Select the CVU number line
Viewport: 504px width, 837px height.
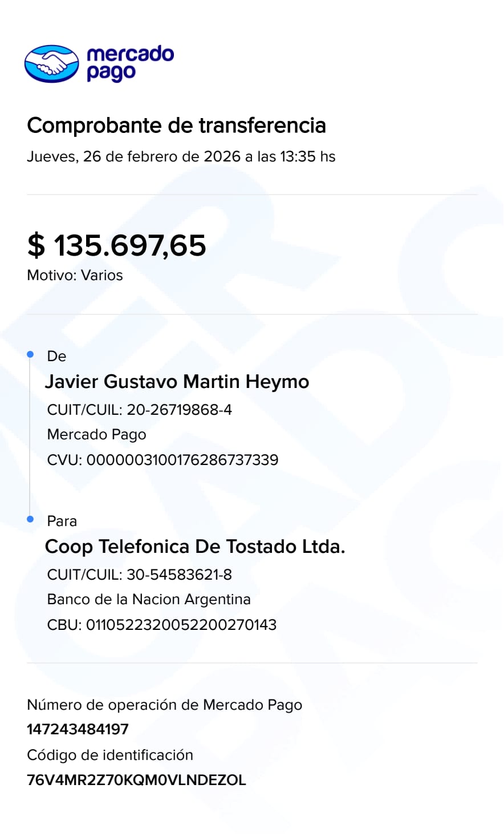pyautogui.click(x=162, y=460)
